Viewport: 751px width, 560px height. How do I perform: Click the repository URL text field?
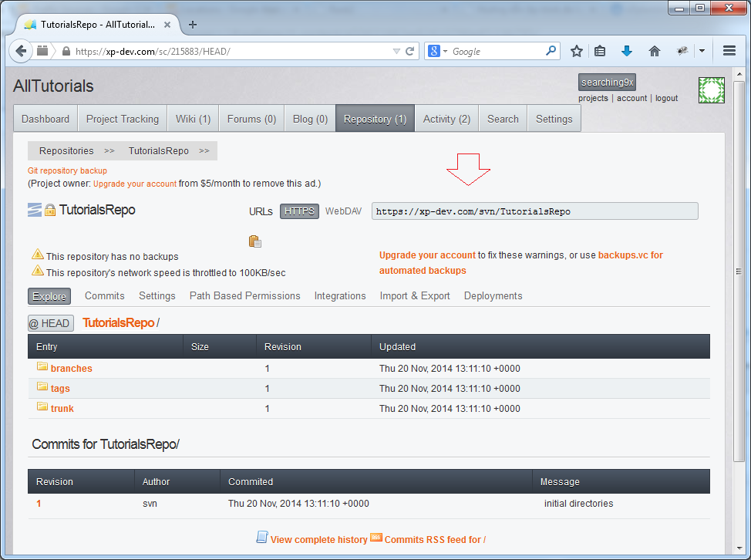(x=534, y=211)
